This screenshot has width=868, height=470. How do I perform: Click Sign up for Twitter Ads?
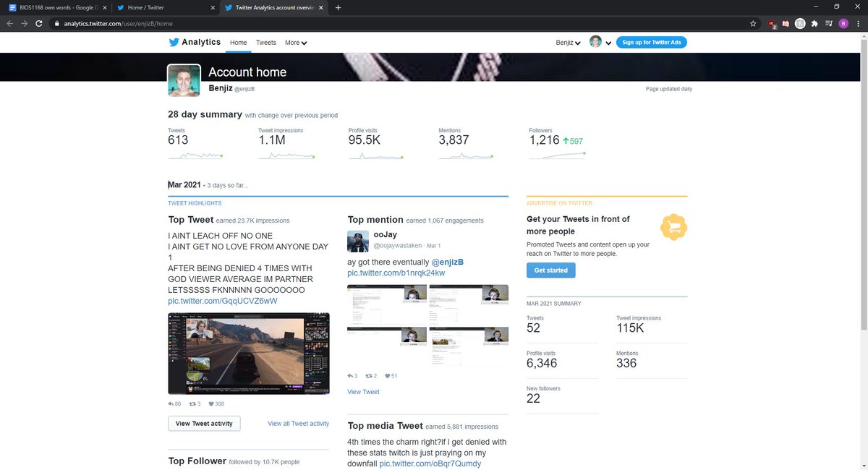tap(651, 43)
